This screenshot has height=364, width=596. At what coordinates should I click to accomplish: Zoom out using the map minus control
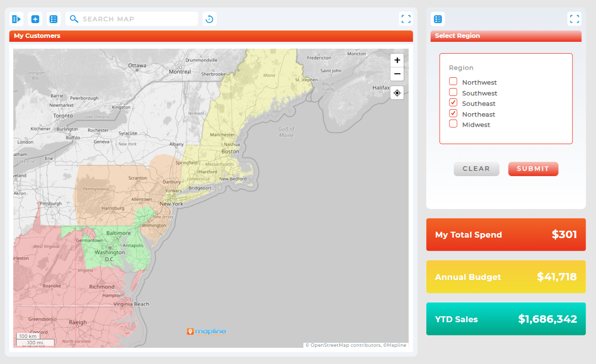pyautogui.click(x=397, y=74)
